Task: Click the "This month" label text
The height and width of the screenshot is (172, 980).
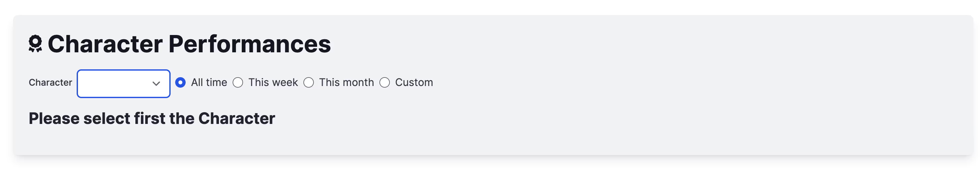Action: coord(346,82)
